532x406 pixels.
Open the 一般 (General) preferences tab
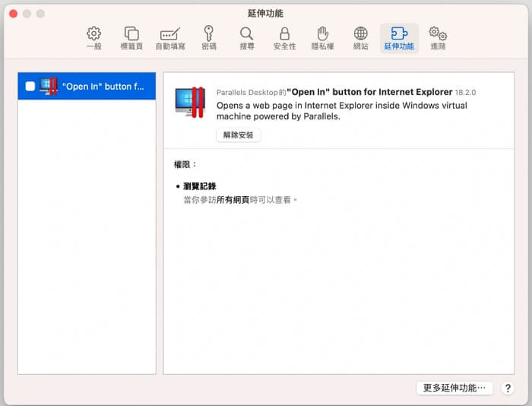point(94,38)
